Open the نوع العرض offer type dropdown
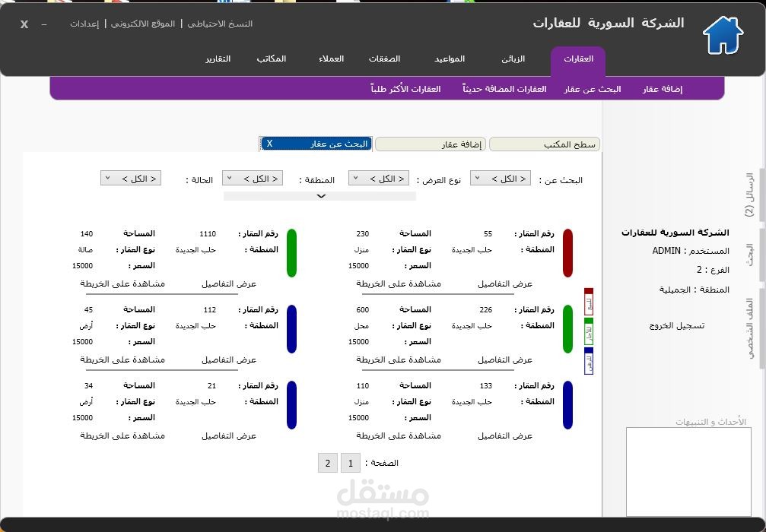 click(378, 178)
